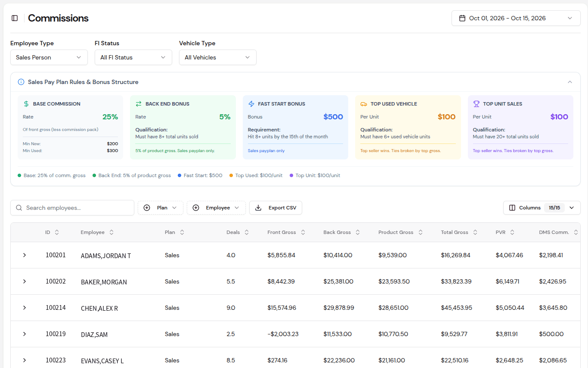Open the Columns 15/15 selector

click(542, 208)
